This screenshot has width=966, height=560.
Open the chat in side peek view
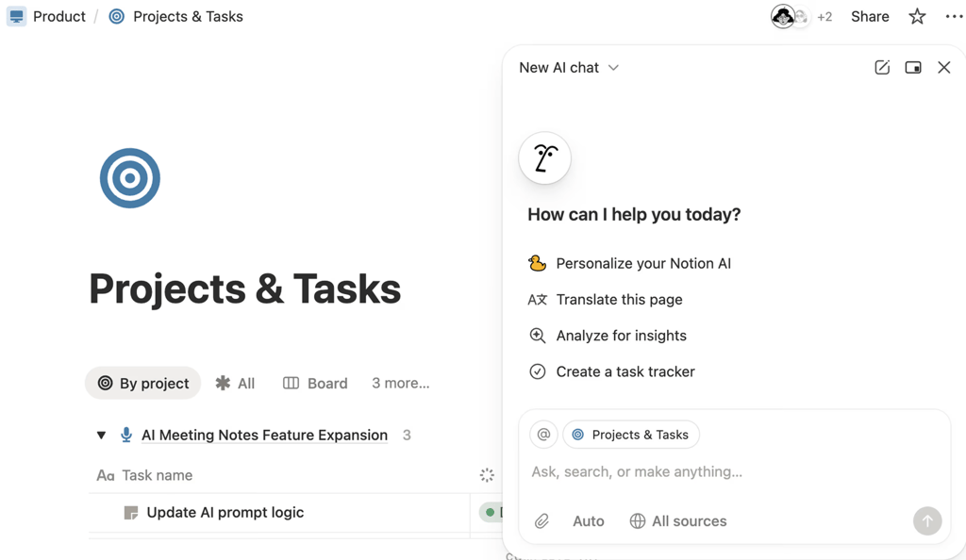912,67
